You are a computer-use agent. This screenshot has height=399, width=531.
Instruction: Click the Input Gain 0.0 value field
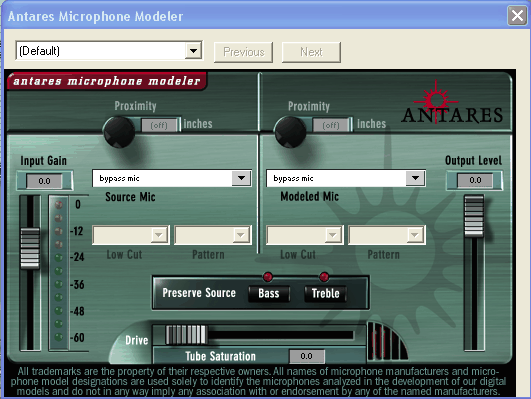(44, 181)
